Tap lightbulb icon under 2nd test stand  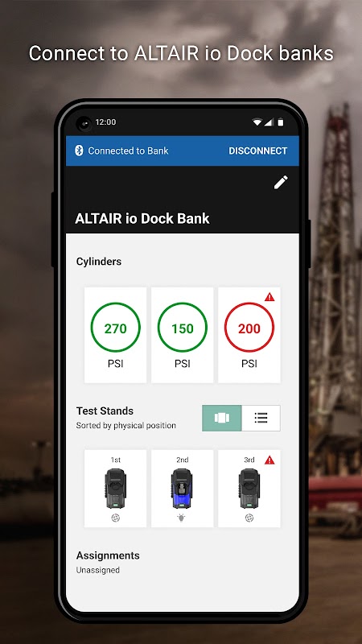(182, 518)
